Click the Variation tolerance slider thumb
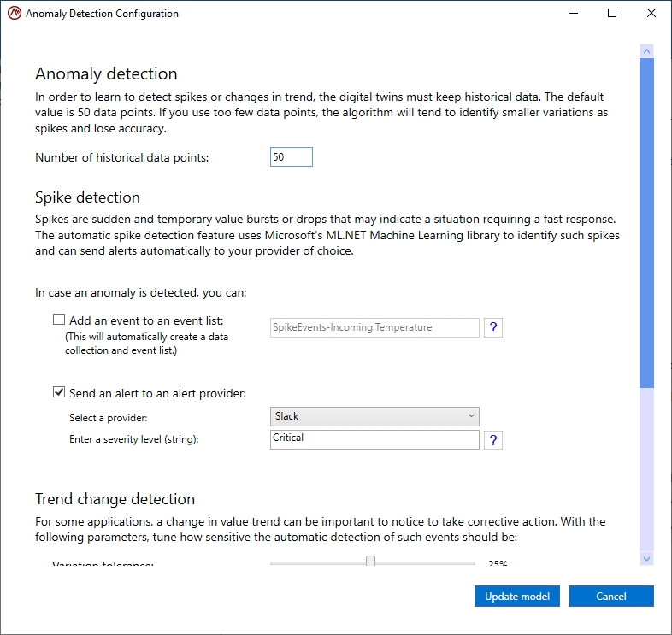 pyautogui.click(x=371, y=561)
